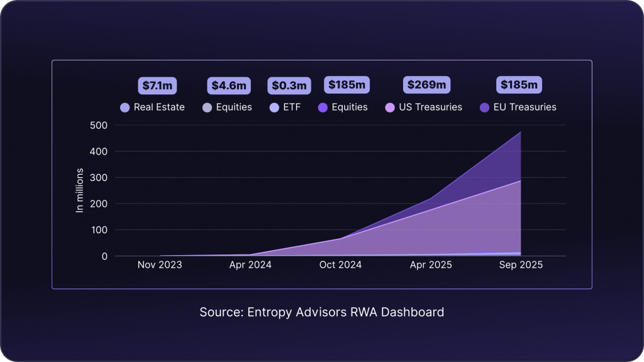Click the $185m badge above EU Treasuries

(x=519, y=85)
